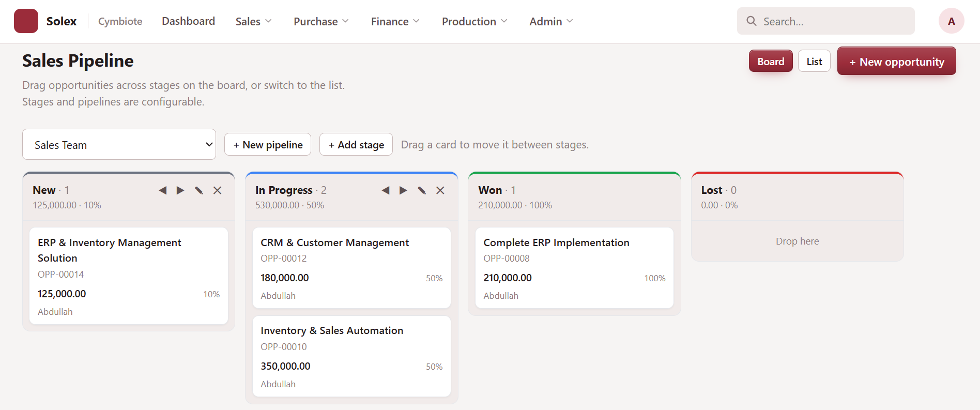Image resolution: width=980 pixels, height=410 pixels.
Task: Expand the Admin menu
Action: pyautogui.click(x=551, y=21)
